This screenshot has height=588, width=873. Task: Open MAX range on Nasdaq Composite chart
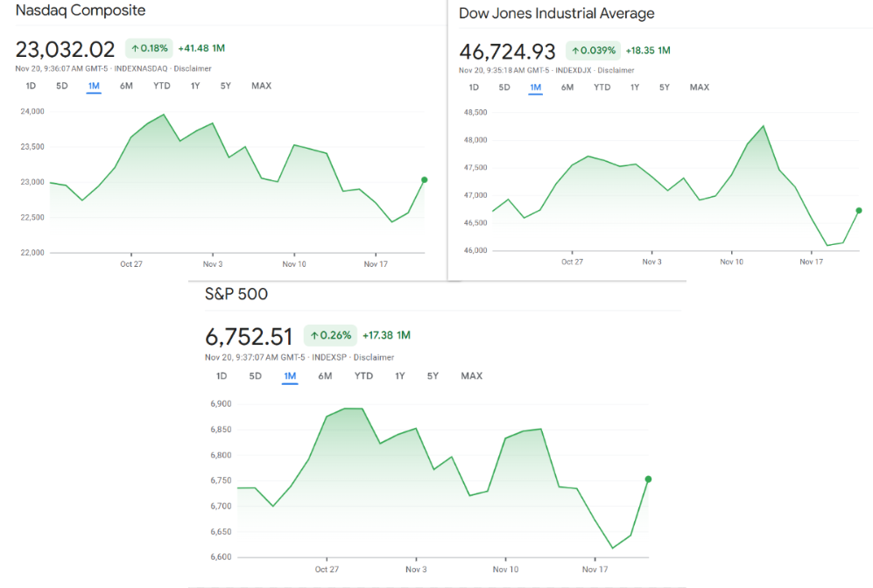pos(261,86)
